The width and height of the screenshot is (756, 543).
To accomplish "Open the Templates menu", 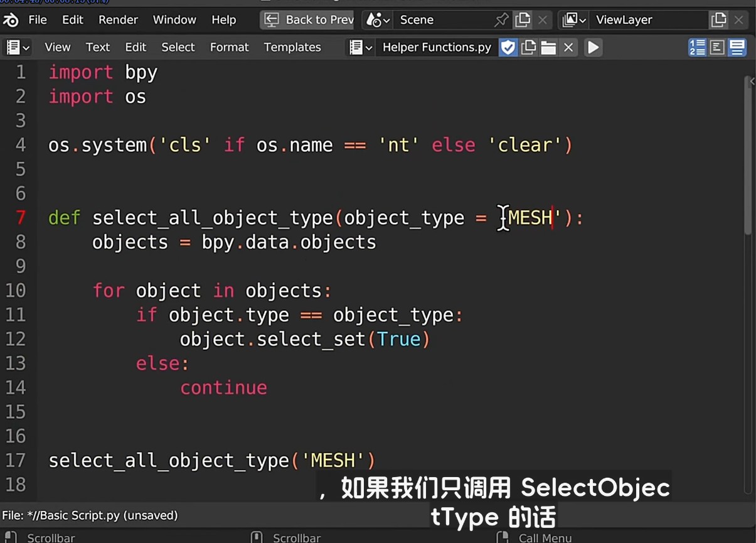I will point(292,47).
